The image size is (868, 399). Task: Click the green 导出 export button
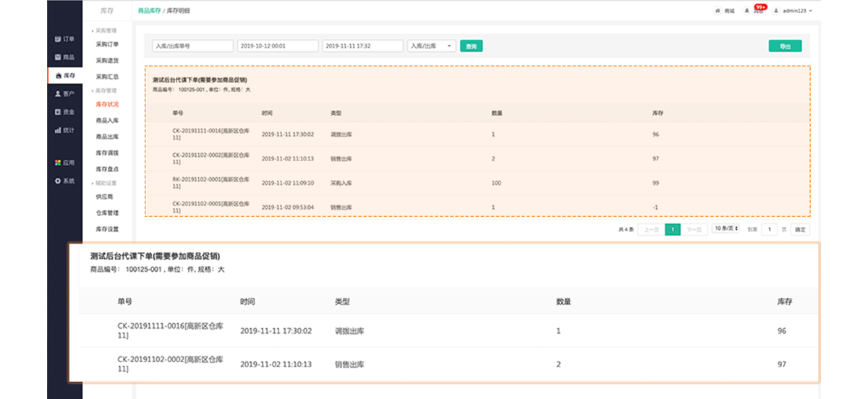click(785, 46)
